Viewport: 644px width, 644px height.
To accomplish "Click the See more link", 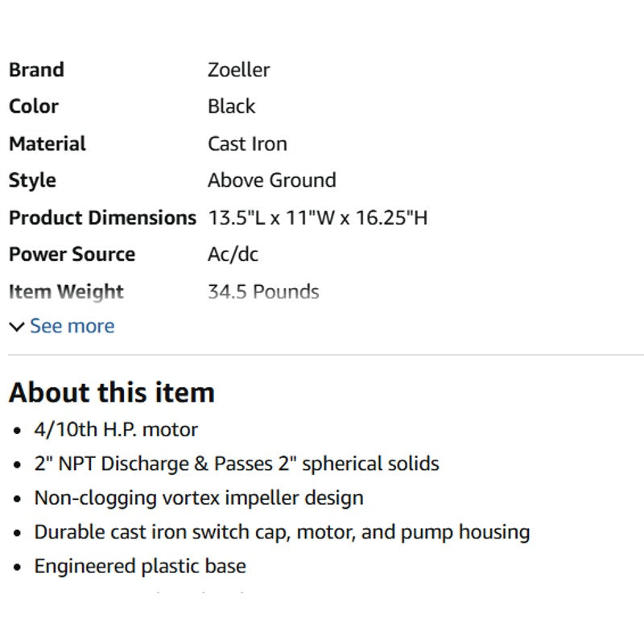I will [x=72, y=326].
